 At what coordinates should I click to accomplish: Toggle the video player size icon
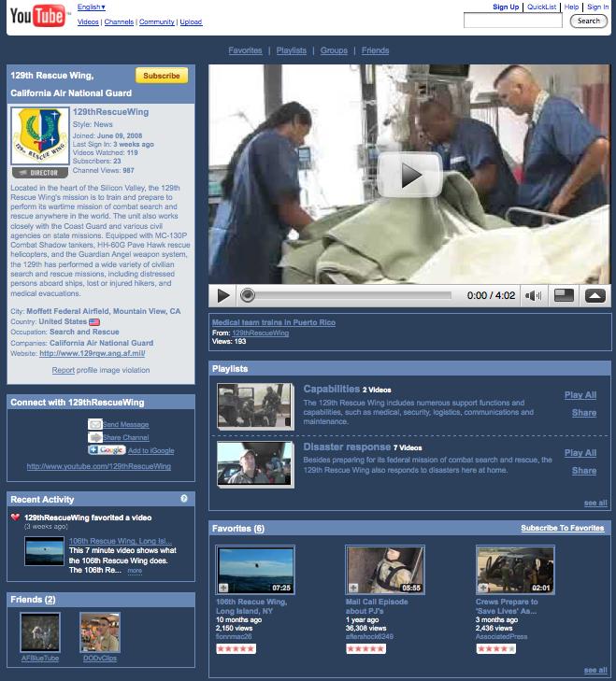point(564,296)
